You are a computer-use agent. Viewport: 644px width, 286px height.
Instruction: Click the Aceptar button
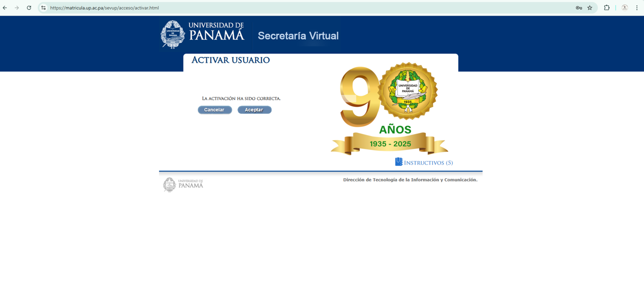255,110
